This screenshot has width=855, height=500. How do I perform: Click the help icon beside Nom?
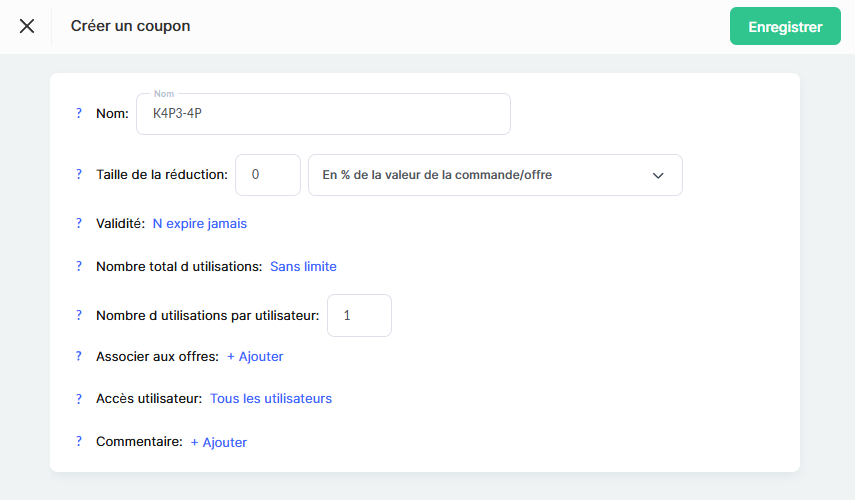click(x=79, y=114)
